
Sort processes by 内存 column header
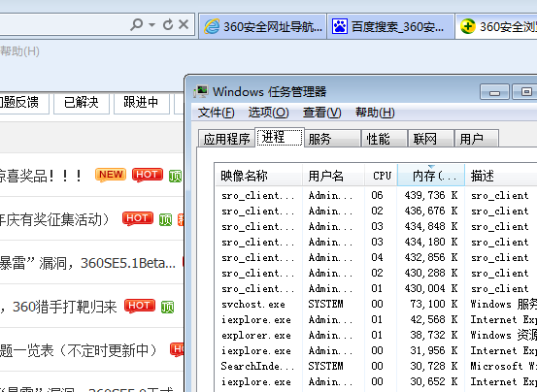(x=431, y=176)
